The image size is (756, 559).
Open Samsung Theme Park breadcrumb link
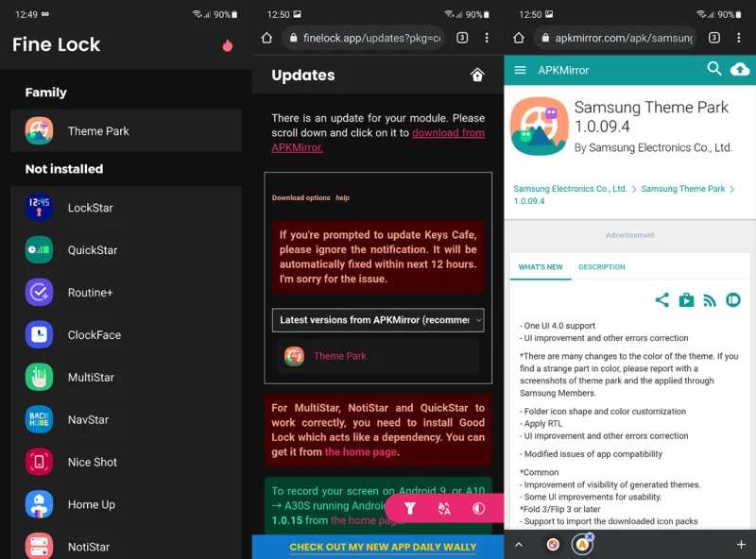point(682,189)
